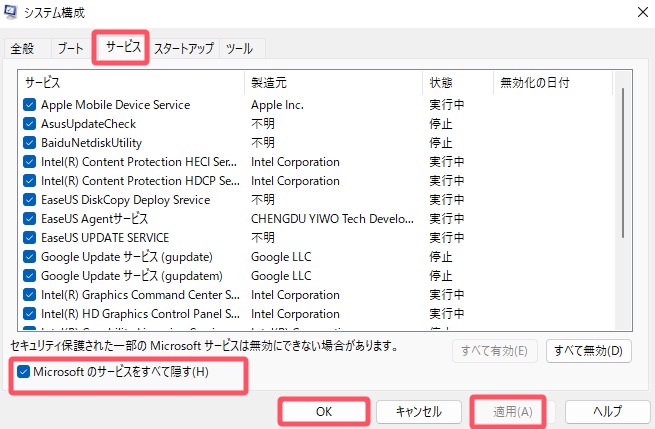Viewport: 655px width, 429px height.
Task: Toggle Intel HD Graphics Control Panel checkbox
Action: (29, 314)
